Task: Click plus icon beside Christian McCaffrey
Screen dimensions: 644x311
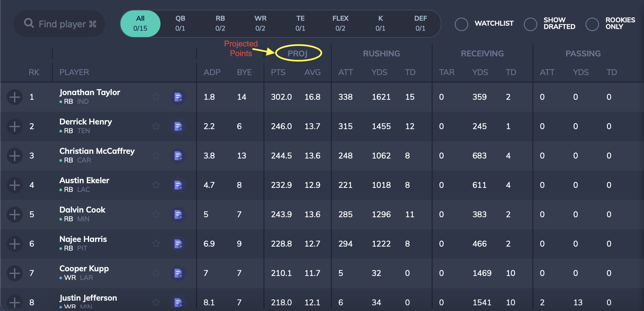Action: tap(15, 156)
